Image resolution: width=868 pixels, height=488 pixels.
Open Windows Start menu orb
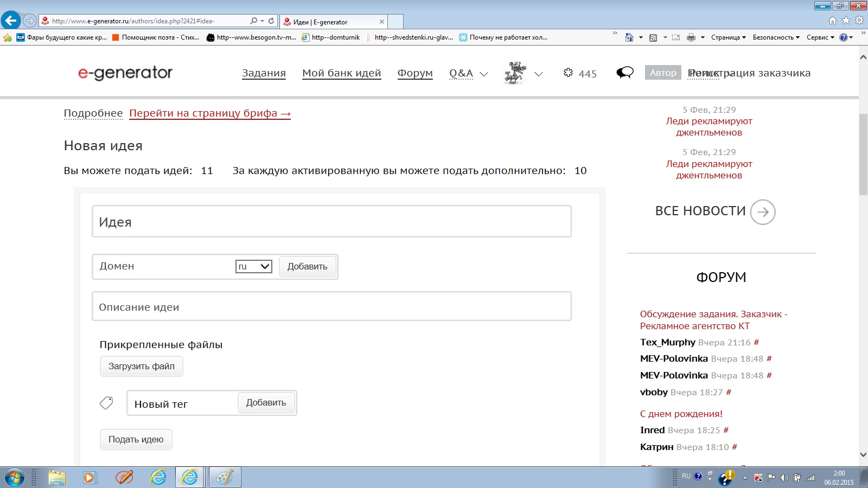(x=15, y=478)
